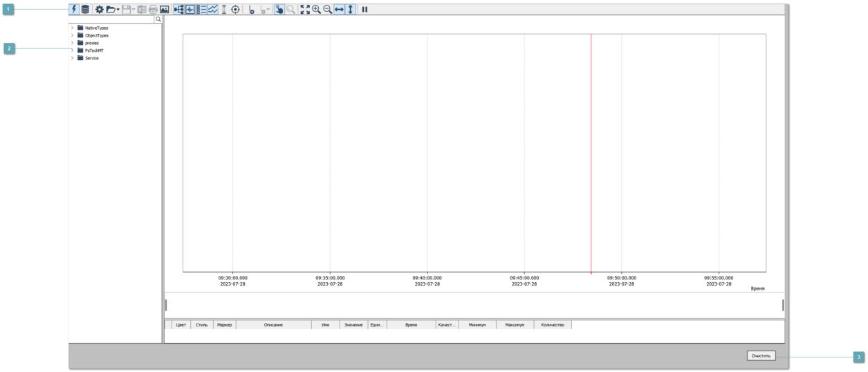
Task: Select the Service folder in the tree
Action: coord(91,58)
